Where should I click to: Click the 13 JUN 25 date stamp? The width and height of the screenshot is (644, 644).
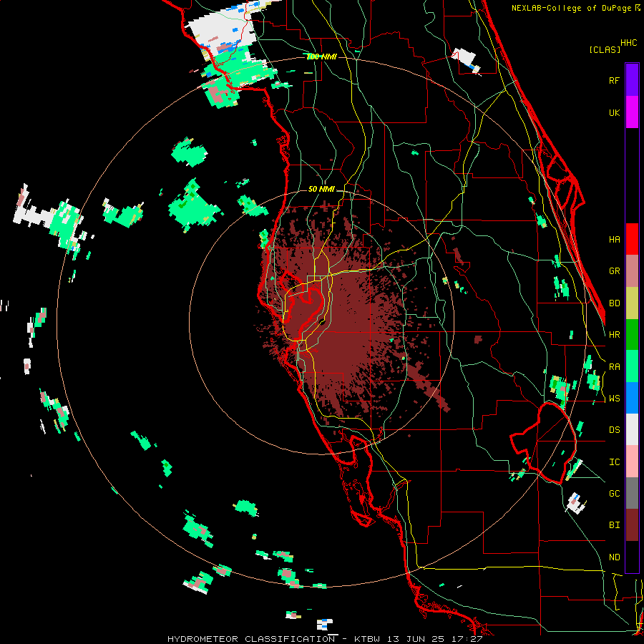pos(415,639)
